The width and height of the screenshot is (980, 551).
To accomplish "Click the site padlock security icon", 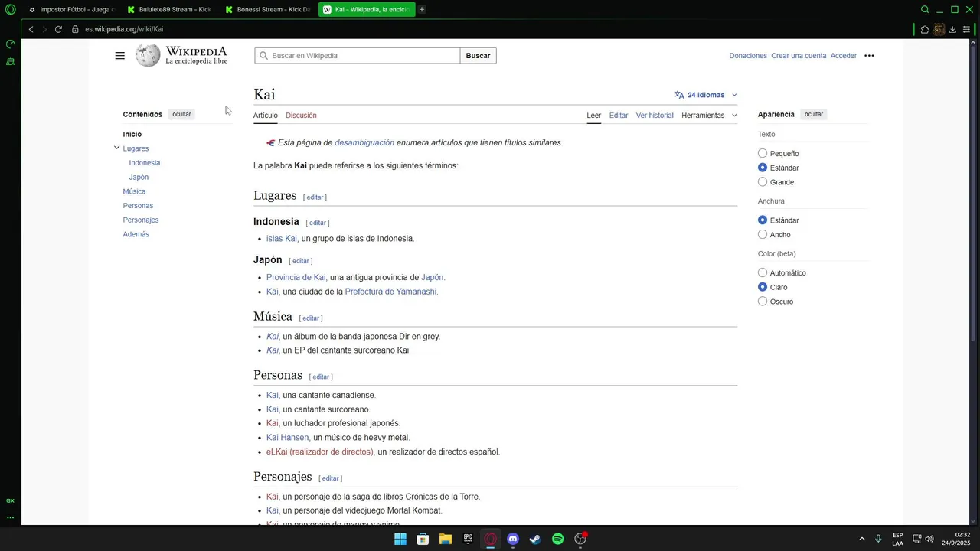I will (x=75, y=29).
